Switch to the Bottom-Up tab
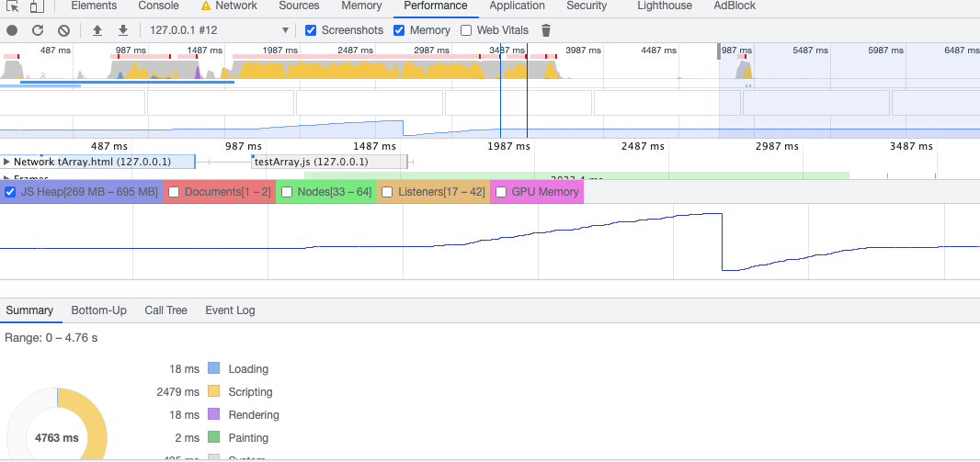Viewport: 980px width, 462px height. tap(98, 310)
